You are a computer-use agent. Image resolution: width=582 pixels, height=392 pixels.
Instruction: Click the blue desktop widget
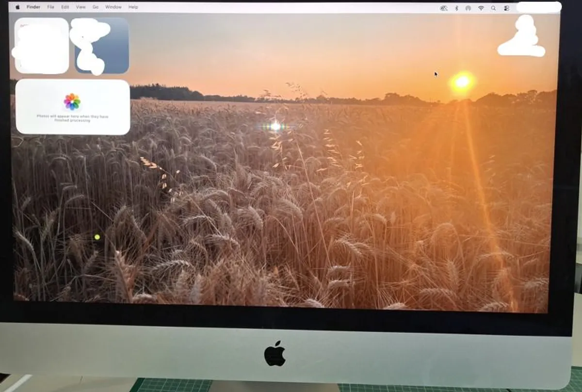[102, 46]
